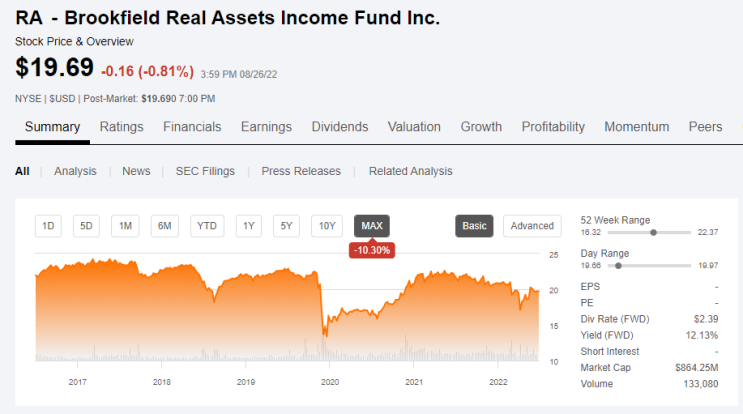Click the day range low 19.66
The height and width of the screenshot is (414, 743).
590,266
